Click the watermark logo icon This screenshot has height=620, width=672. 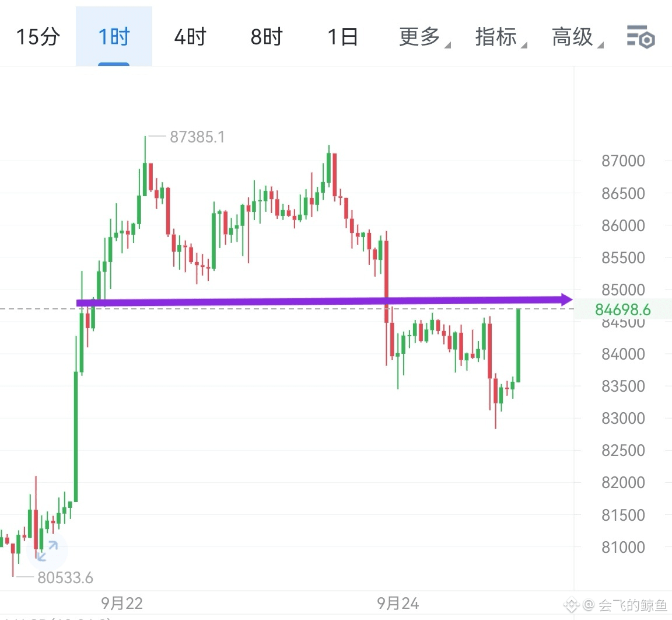tap(571, 605)
